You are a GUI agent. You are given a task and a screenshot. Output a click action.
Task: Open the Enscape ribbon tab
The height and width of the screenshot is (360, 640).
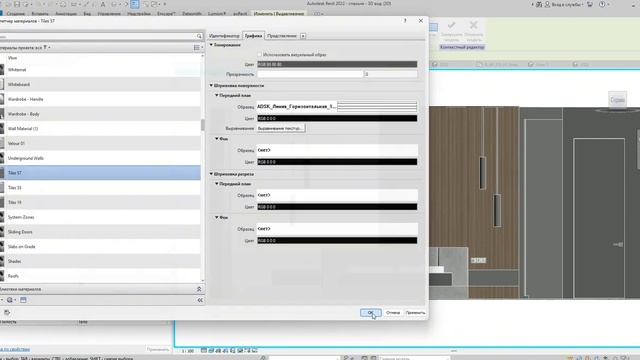click(x=166, y=13)
